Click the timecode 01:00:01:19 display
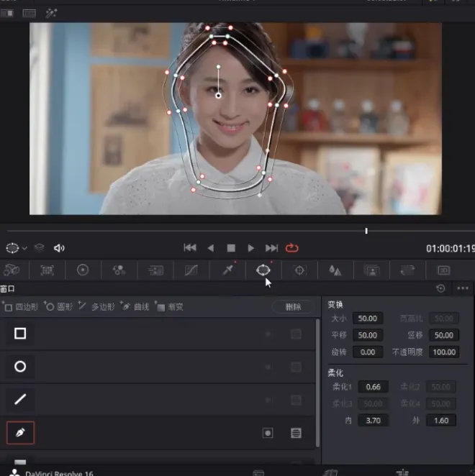The width and height of the screenshot is (475, 476). tap(450, 249)
